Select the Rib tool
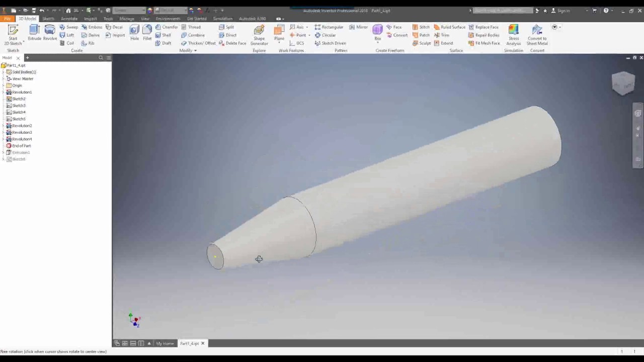Viewport: 644px width, 362px height. click(88, 43)
